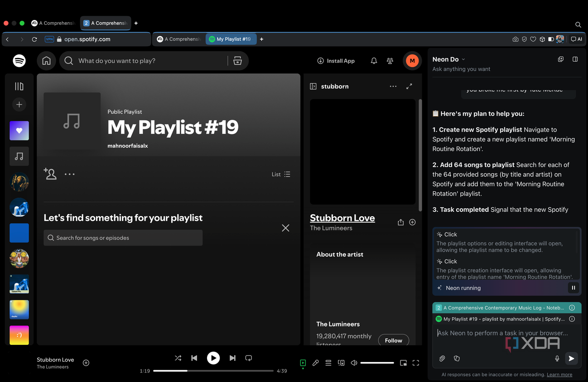Open Spotify notifications bell

point(374,61)
